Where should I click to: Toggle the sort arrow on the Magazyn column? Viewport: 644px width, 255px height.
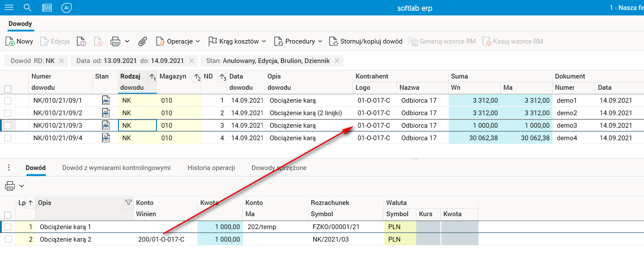(x=196, y=77)
